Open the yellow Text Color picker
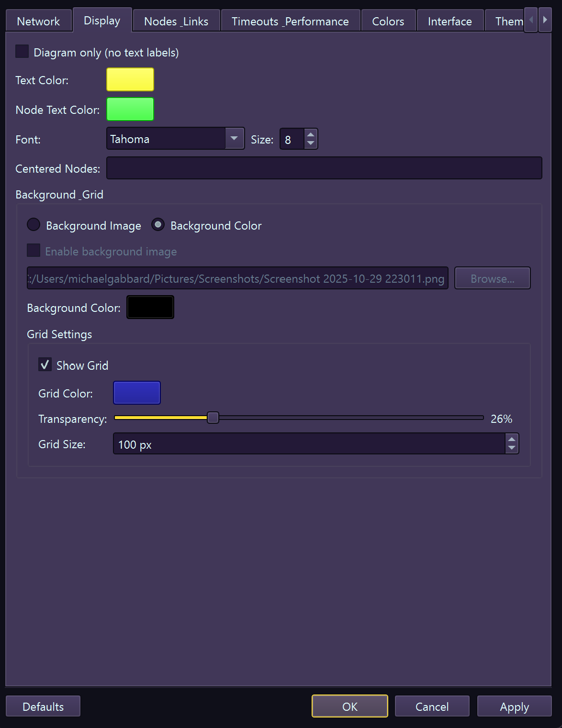The height and width of the screenshot is (728, 562). click(130, 79)
